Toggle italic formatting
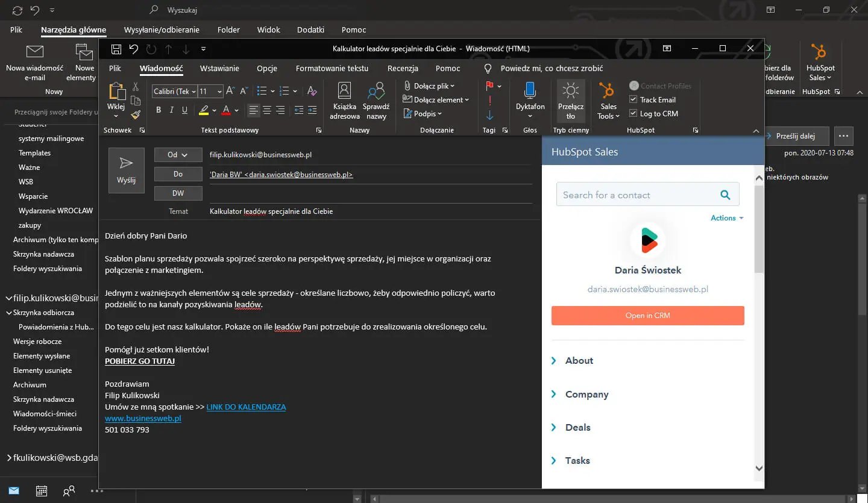The image size is (868, 503). point(172,110)
